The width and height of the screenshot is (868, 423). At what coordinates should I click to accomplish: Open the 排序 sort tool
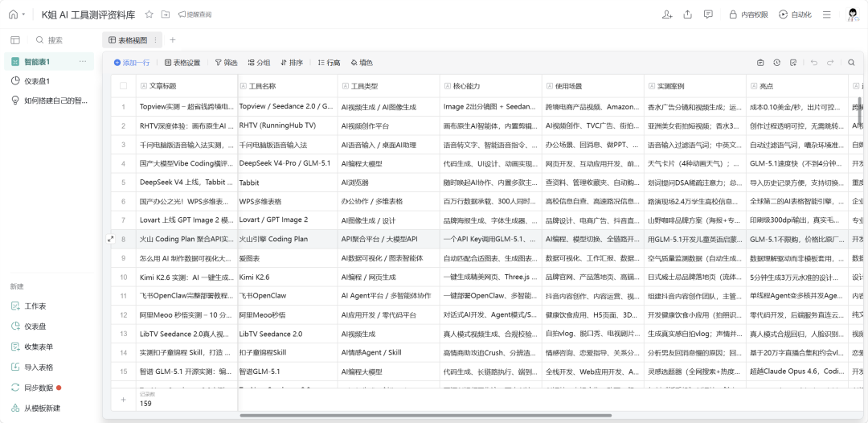(x=292, y=63)
